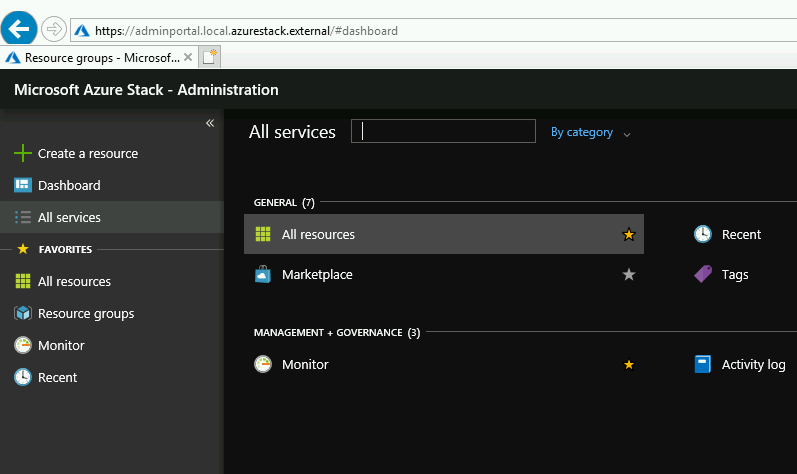797x474 pixels.
Task: Click the GENERAL (7) section header
Action: coord(284,203)
